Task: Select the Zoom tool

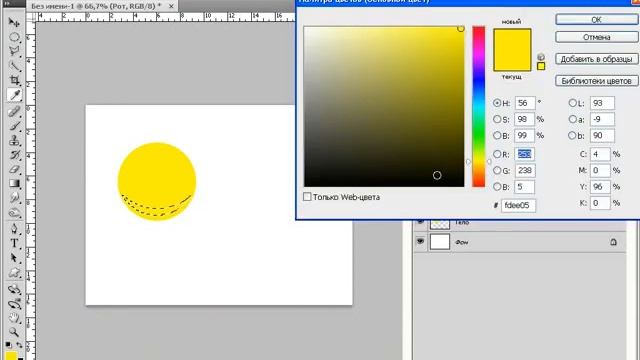Action: coord(14,332)
